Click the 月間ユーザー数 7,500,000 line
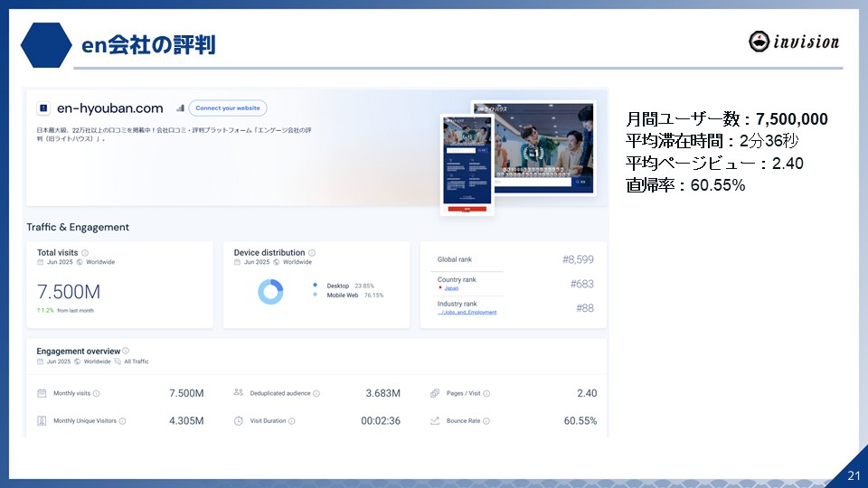This screenshot has height=488, width=868. point(726,119)
